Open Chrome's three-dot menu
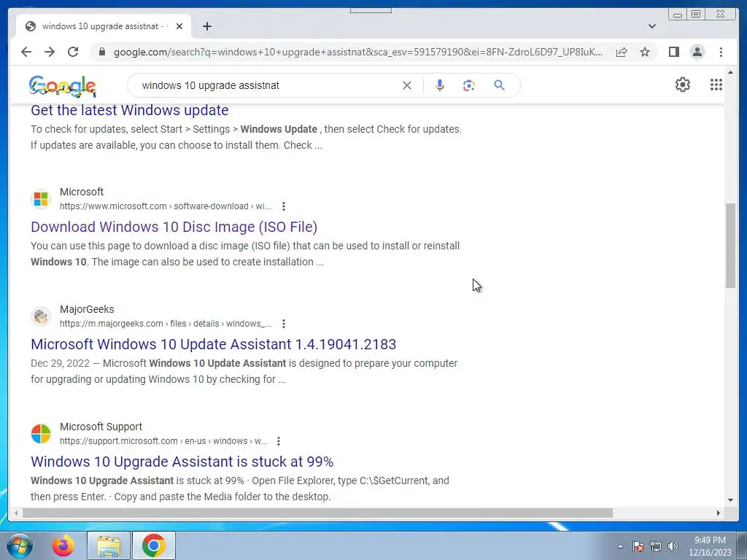 [721, 52]
